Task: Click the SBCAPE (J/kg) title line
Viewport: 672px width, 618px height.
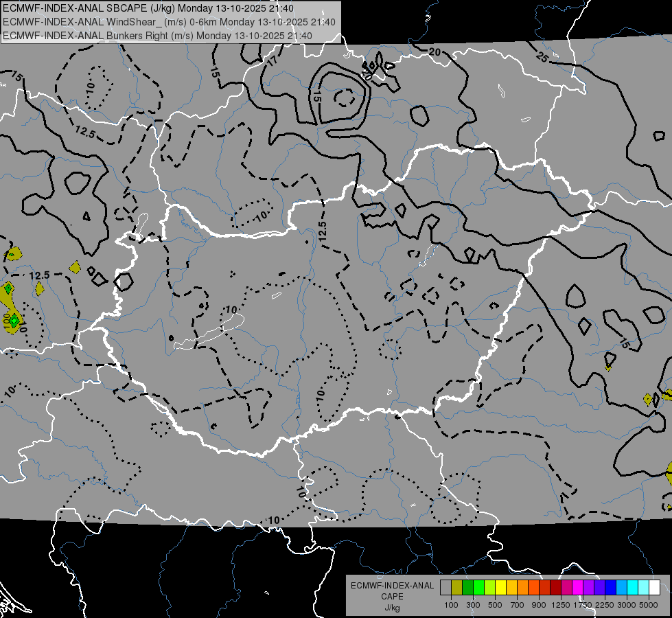Action: [148, 8]
